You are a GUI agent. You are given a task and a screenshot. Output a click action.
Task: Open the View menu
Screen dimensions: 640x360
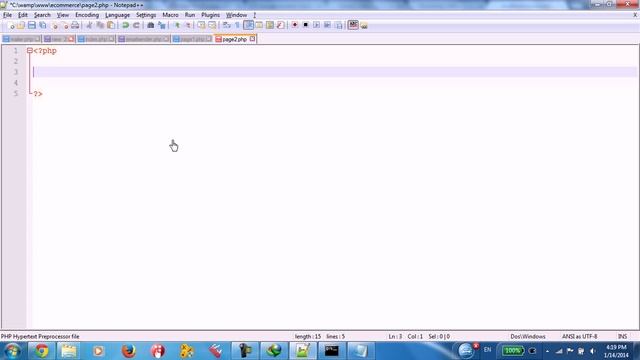click(x=62, y=15)
